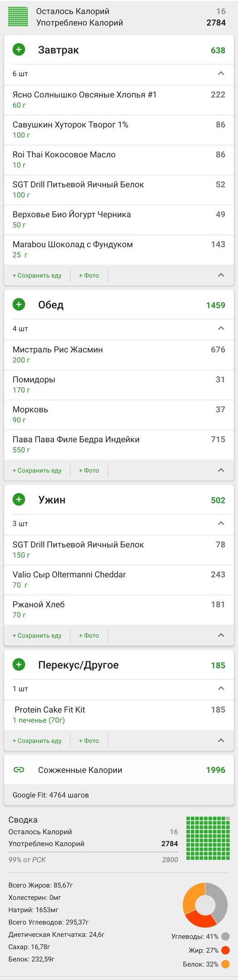This screenshot has height=980, width=238.
Task: Add an item to Ужин via plus icon
Action: 19,500
